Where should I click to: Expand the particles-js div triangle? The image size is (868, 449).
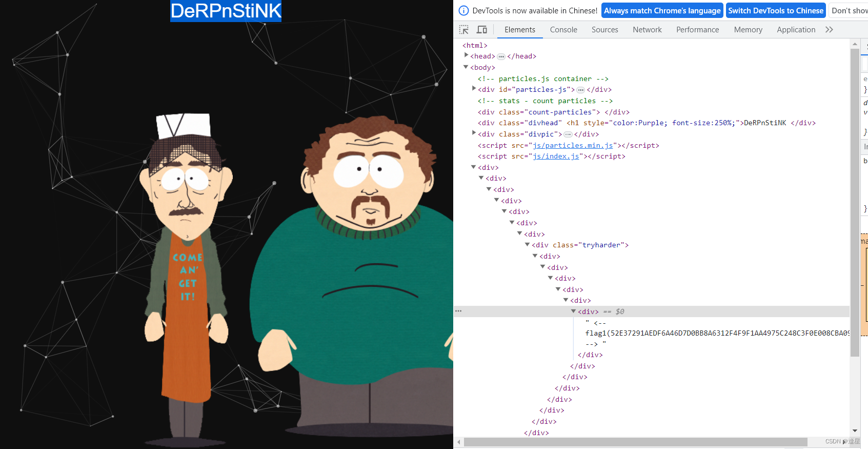coord(474,89)
